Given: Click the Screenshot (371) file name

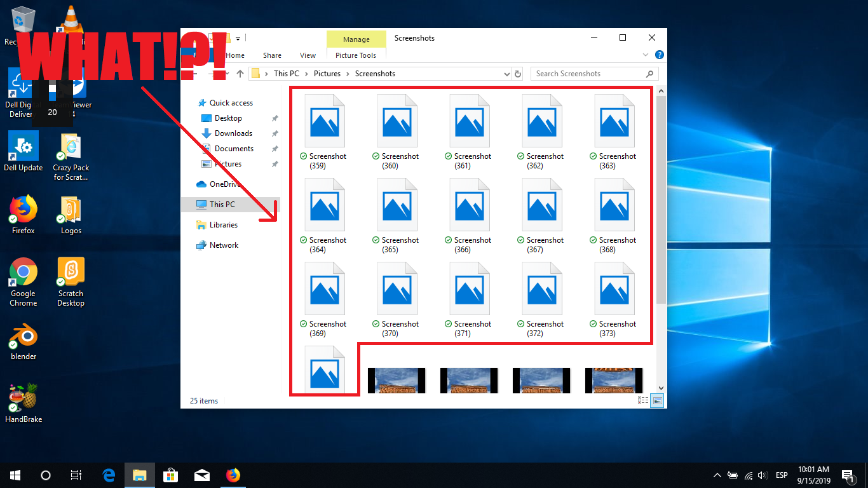Looking at the screenshot, I should tap(473, 329).
